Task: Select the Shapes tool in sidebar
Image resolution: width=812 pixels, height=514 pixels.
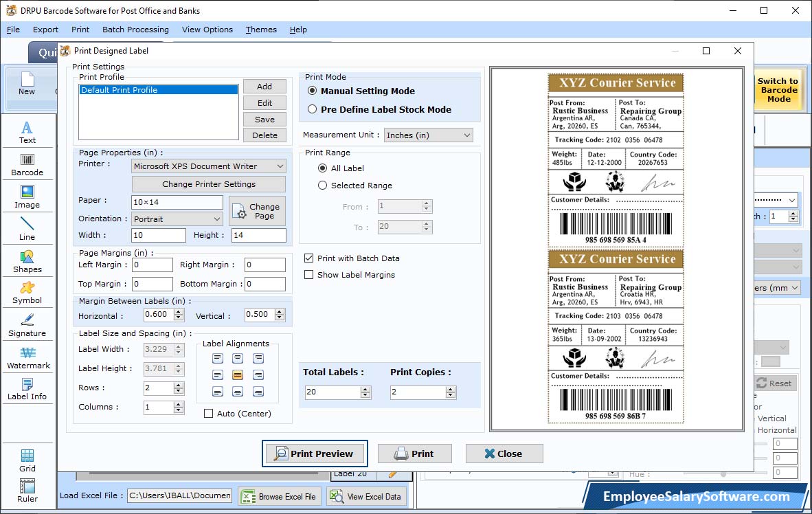Action: [27, 262]
